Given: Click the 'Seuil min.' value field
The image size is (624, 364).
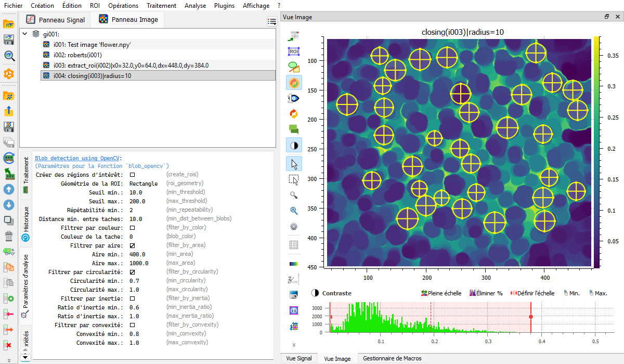Looking at the screenshot, I should pos(136,192).
